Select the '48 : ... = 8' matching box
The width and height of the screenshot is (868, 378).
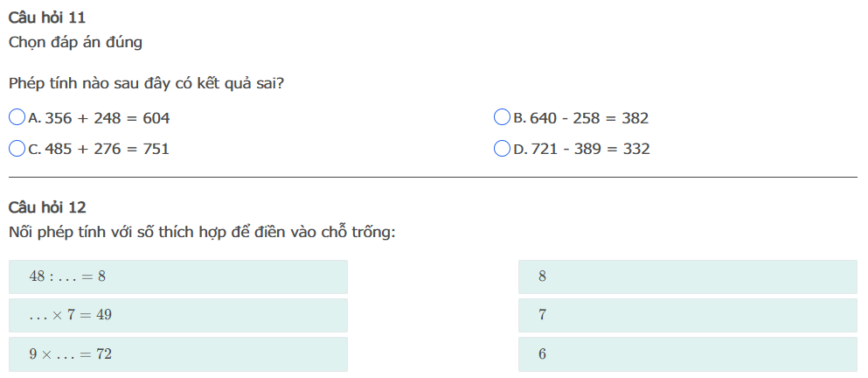tap(178, 276)
